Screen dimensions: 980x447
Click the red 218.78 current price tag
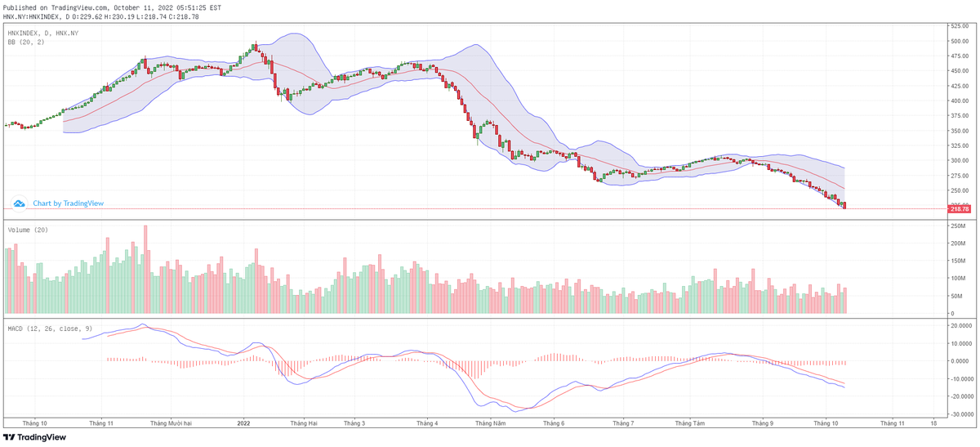(x=957, y=209)
